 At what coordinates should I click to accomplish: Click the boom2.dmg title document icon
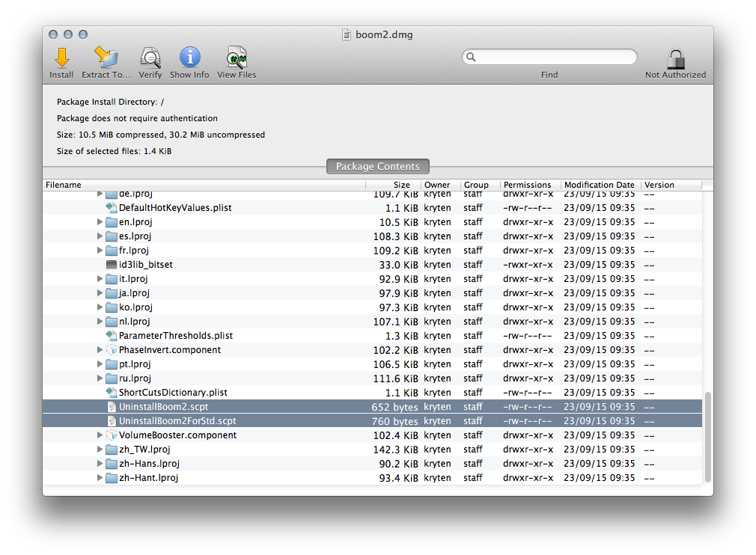(346, 34)
